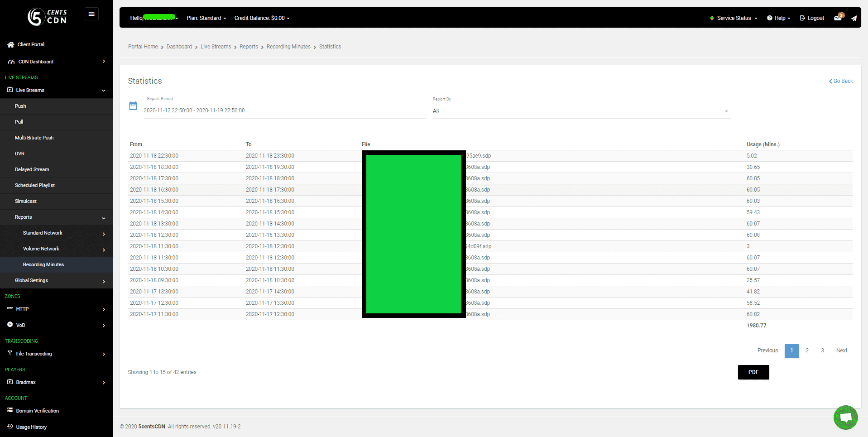
Task: Click the Domain Verification account item
Action: 37,411
